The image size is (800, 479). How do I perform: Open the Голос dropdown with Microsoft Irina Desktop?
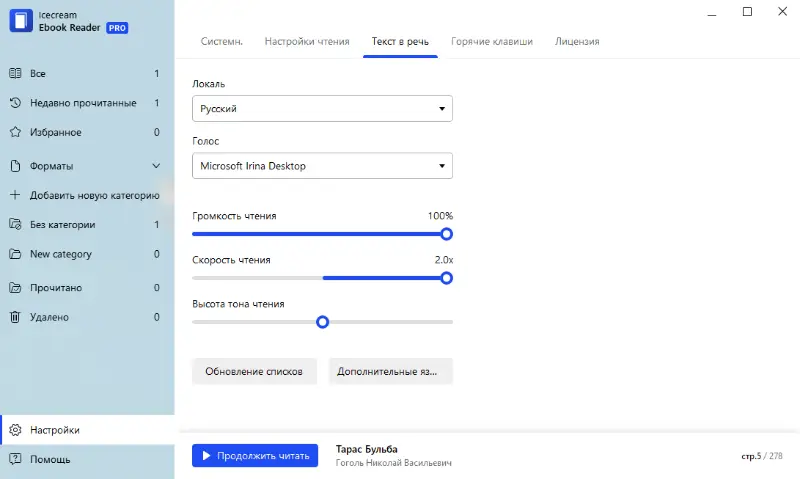tap(322, 166)
